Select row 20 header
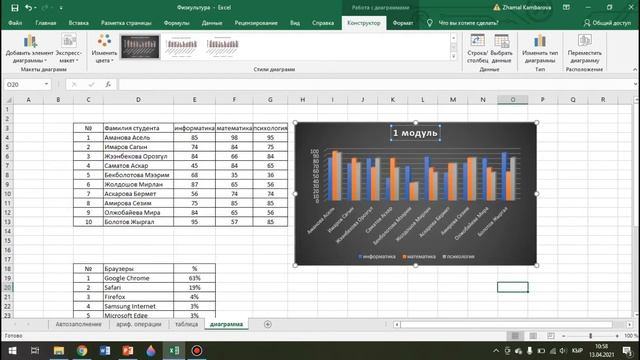Image resolution: width=640 pixels, height=360 pixels. tap(7, 287)
